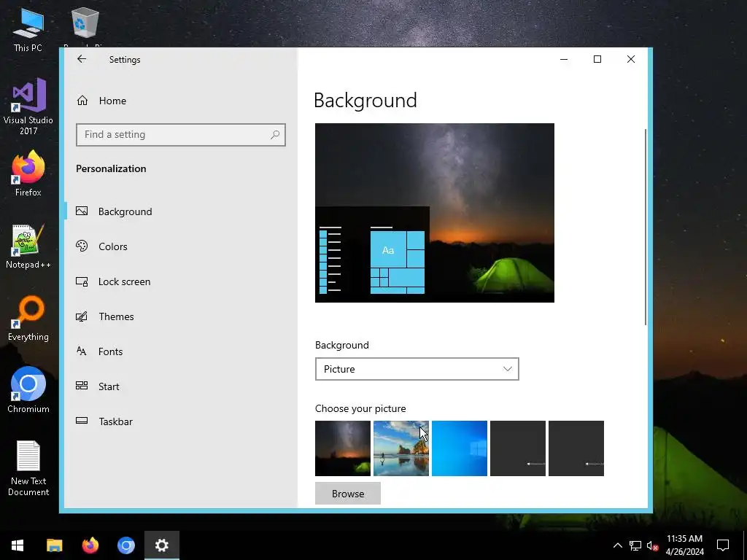Go back using the Settings back arrow
The width and height of the screenshot is (747, 560).
(82, 59)
